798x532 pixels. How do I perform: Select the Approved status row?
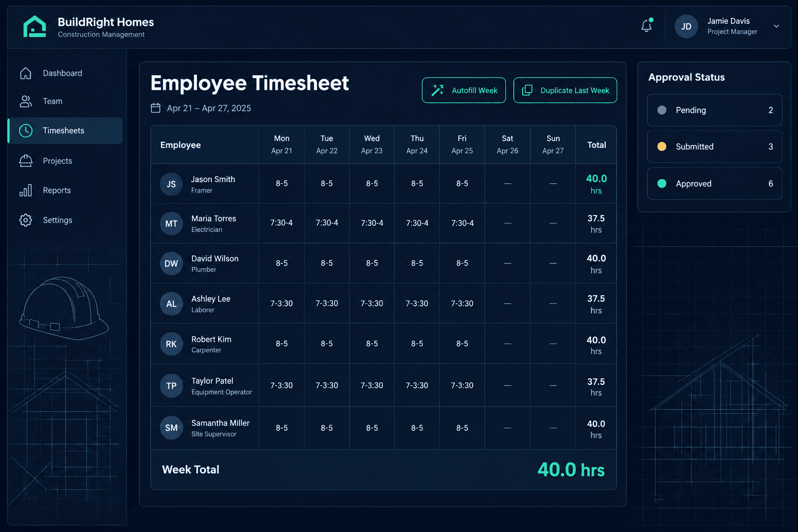[714, 183]
